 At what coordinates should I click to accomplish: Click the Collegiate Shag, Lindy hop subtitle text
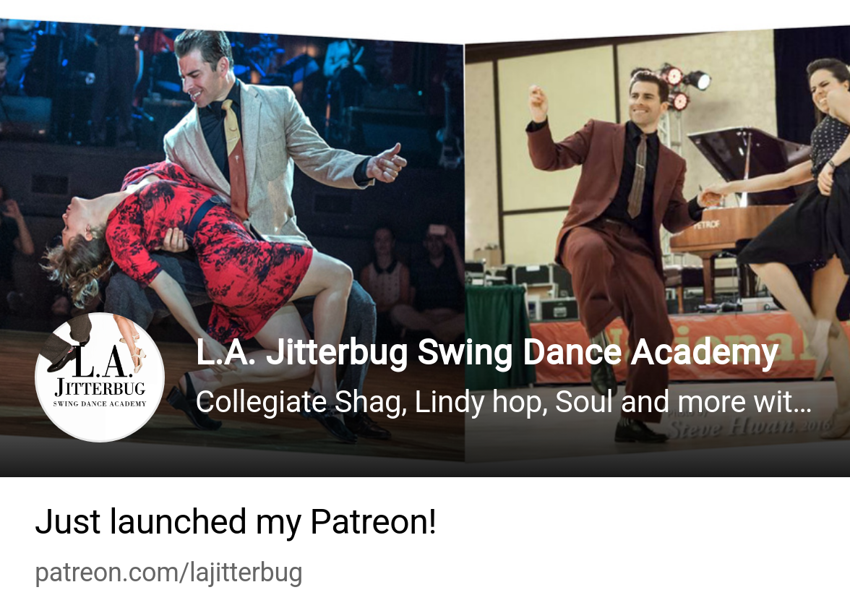tap(503, 402)
